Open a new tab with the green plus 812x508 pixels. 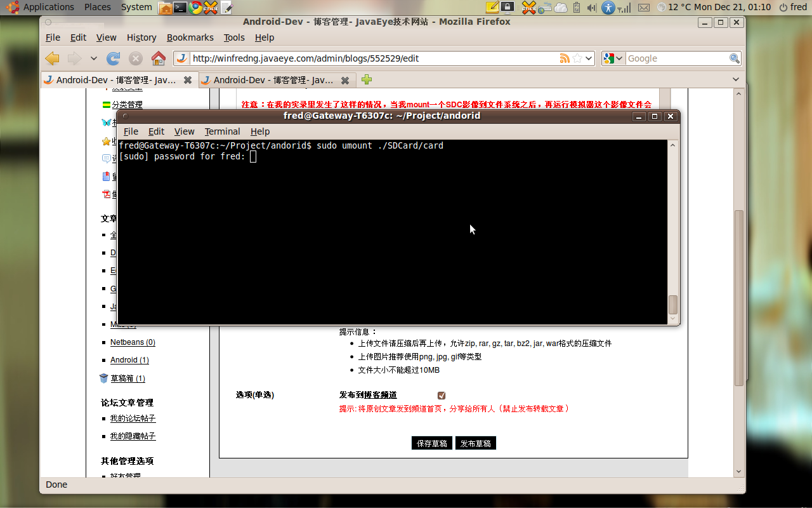(x=366, y=79)
